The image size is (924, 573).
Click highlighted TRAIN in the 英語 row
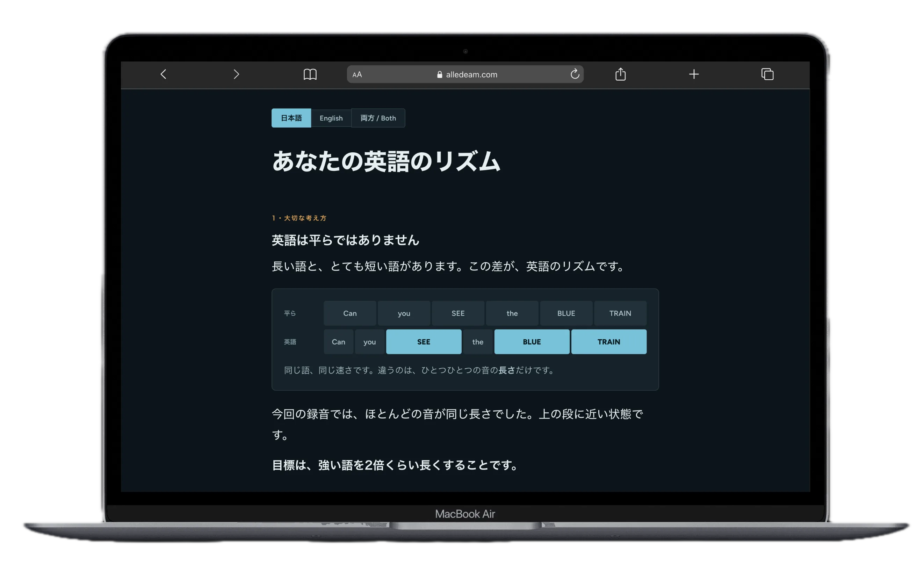[x=609, y=341]
